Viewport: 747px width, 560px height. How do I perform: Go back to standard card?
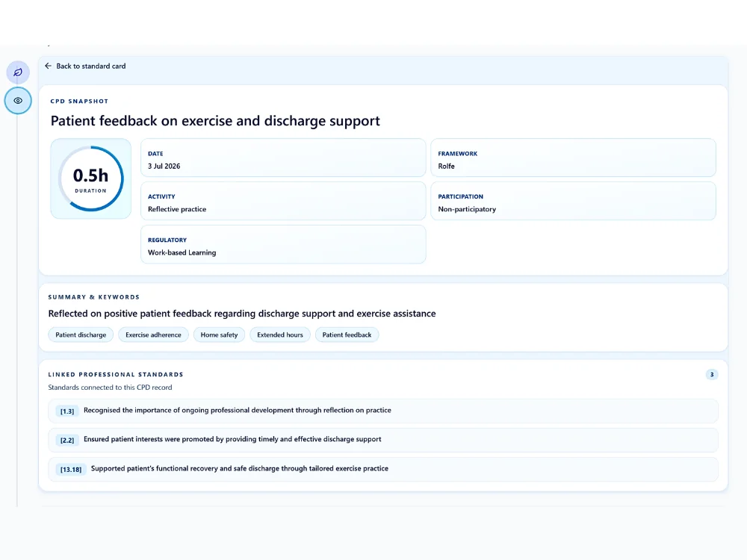pos(85,66)
